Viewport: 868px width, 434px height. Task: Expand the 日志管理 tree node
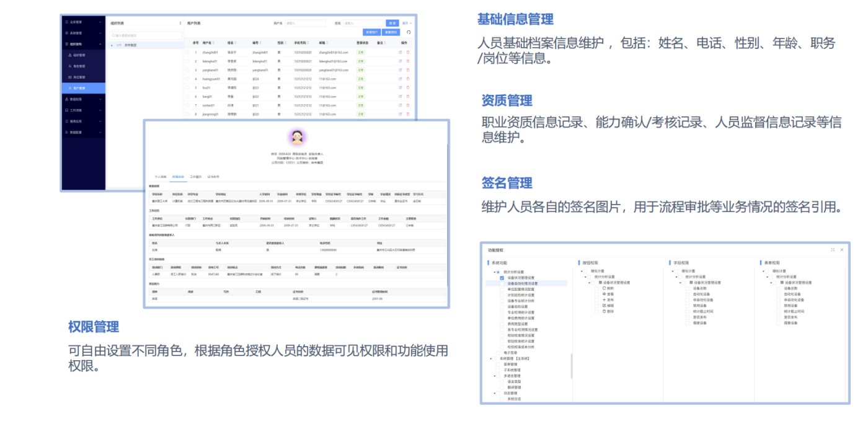tap(494, 393)
